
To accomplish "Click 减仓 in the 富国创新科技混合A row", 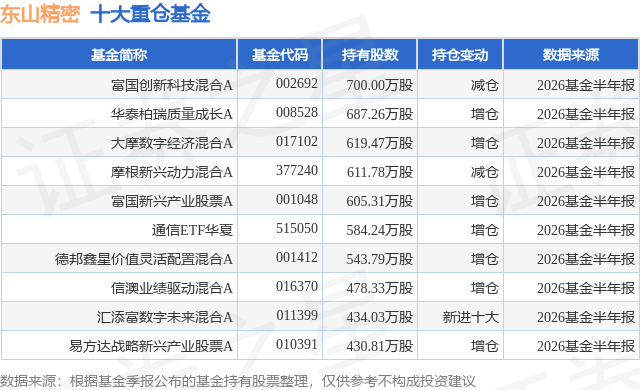I will click(x=484, y=85).
